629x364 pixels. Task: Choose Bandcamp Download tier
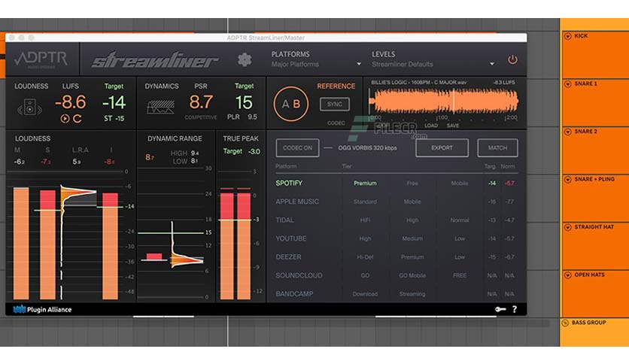click(365, 294)
